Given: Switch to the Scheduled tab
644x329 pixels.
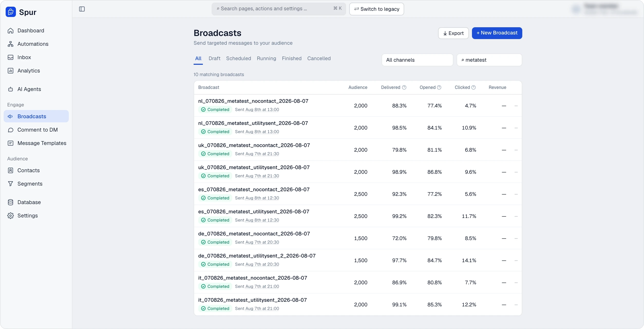Looking at the screenshot, I should [239, 59].
